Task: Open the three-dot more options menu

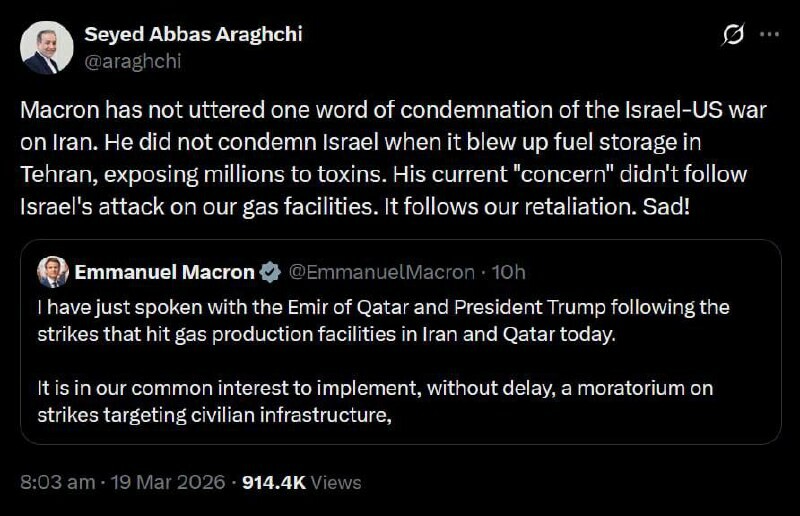Action: point(768,34)
